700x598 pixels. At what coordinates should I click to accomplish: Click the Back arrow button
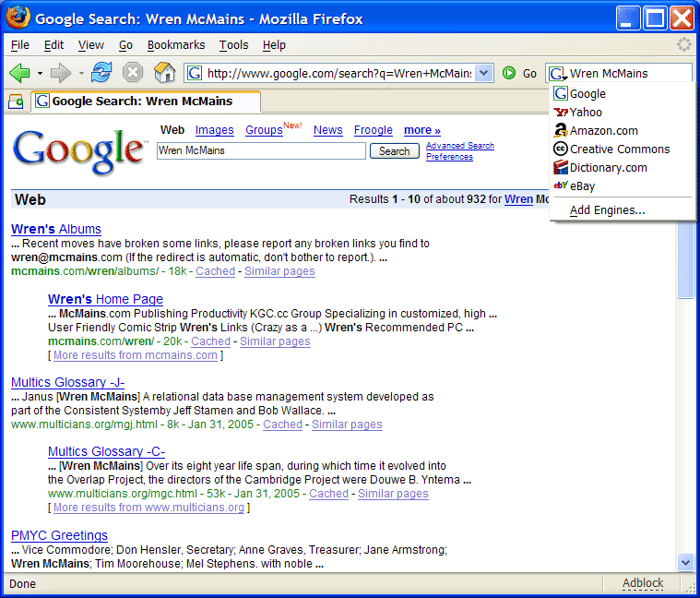tap(19, 73)
